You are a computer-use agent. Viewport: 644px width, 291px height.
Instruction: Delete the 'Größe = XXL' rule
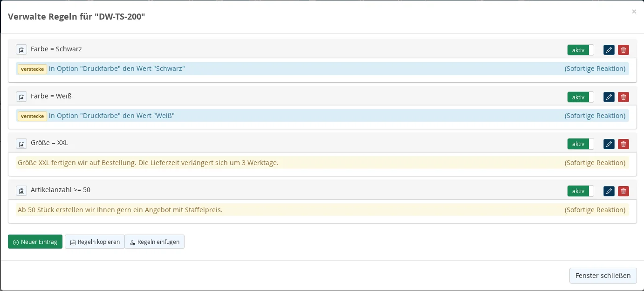click(623, 144)
